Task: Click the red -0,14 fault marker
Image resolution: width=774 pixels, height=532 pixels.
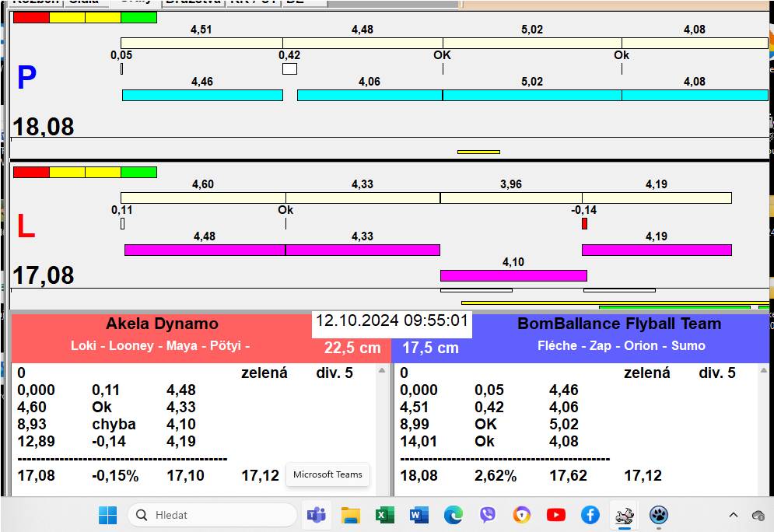Action: tap(584, 224)
